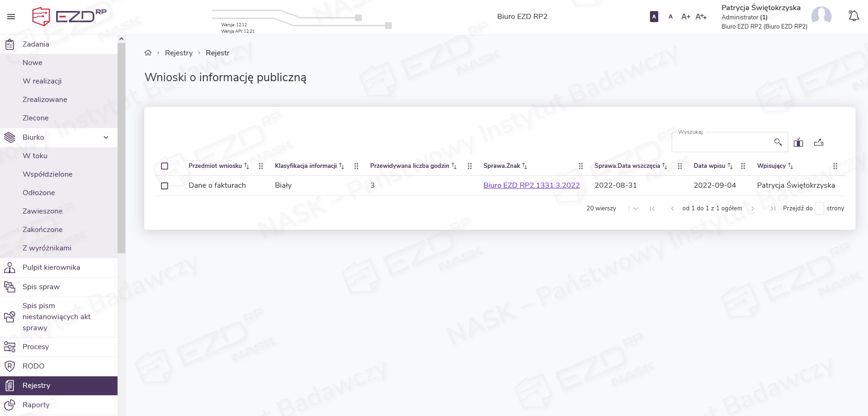Click the user avatar picture
The height and width of the screenshot is (416, 868).
(x=821, y=17)
